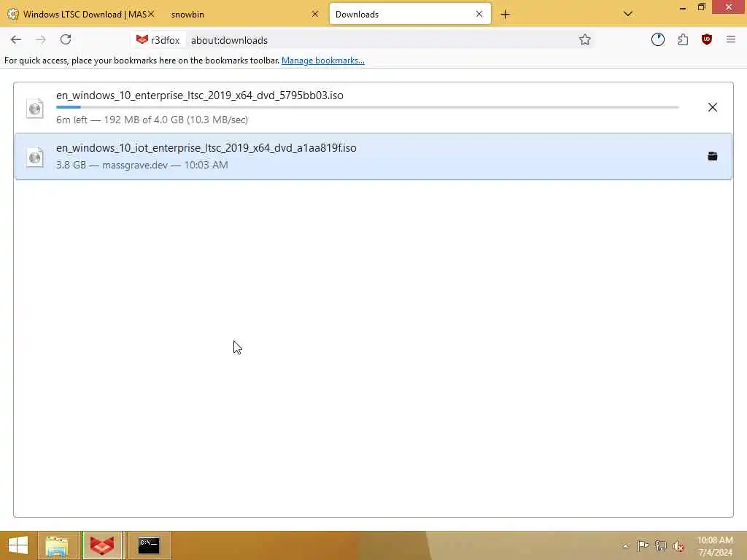Screen dimensions: 747x560
Task: Click the progress bar of the downloading ISO
Action: coord(368,107)
